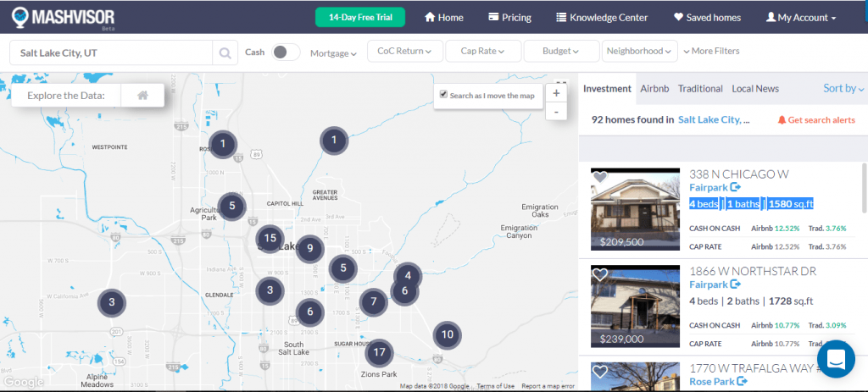This screenshot has height=392, width=868.
Task: Zoom in on the map
Action: pyautogui.click(x=555, y=93)
